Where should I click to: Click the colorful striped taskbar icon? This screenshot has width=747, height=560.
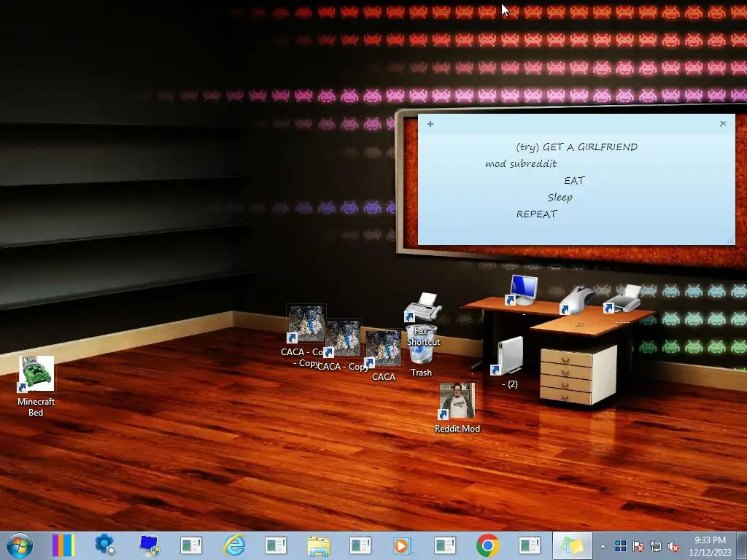coord(63,545)
